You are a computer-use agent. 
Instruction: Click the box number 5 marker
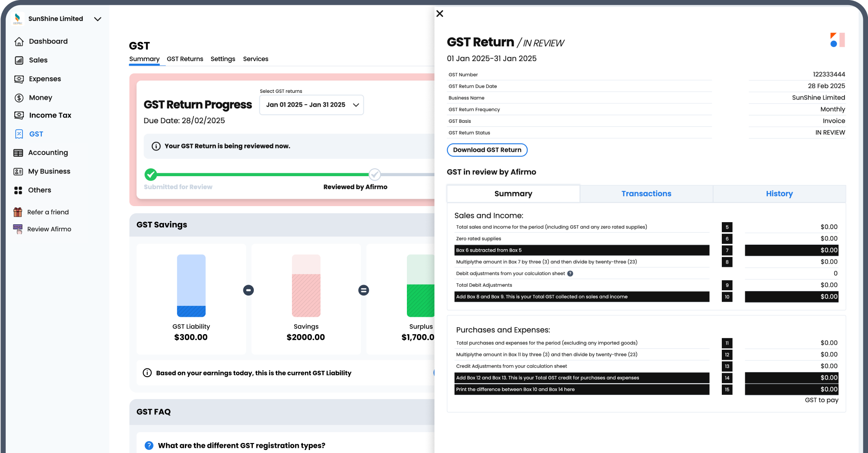pos(727,227)
